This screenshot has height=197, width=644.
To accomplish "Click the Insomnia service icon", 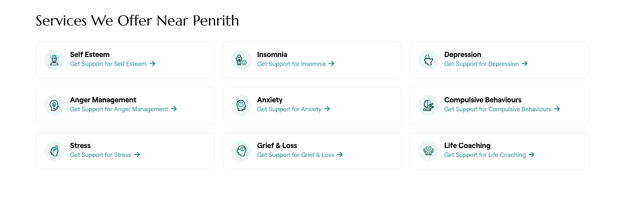I will coord(241,60).
